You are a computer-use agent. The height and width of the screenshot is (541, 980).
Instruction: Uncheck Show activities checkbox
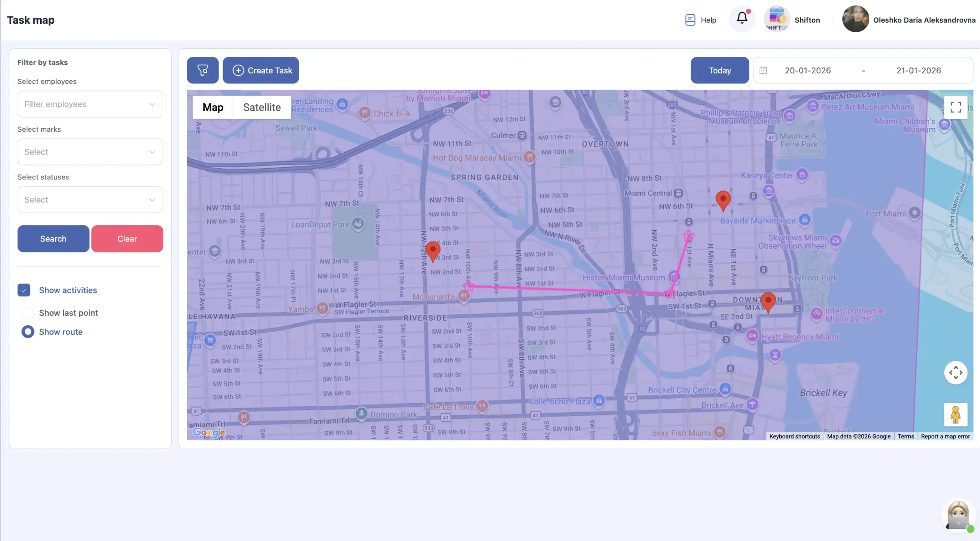pos(24,290)
